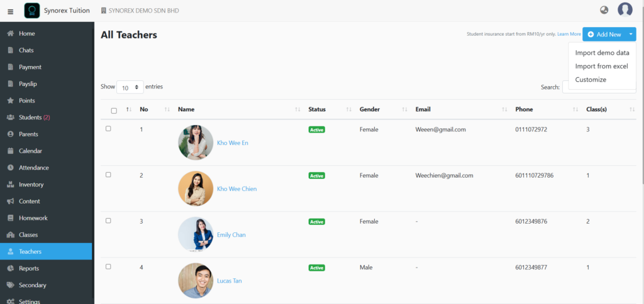Click the Points star icon

coord(11,100)
